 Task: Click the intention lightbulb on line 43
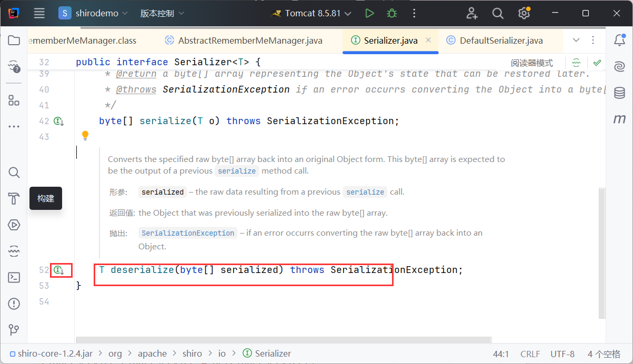tap(85, 136)
